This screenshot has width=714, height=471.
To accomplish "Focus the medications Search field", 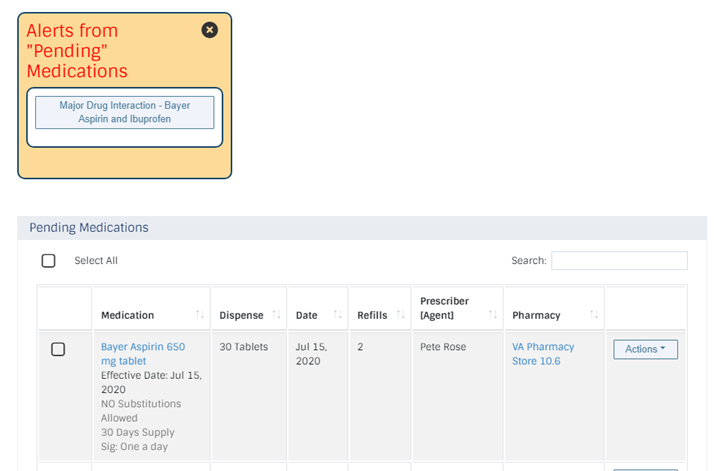I will tap(619, 261).
